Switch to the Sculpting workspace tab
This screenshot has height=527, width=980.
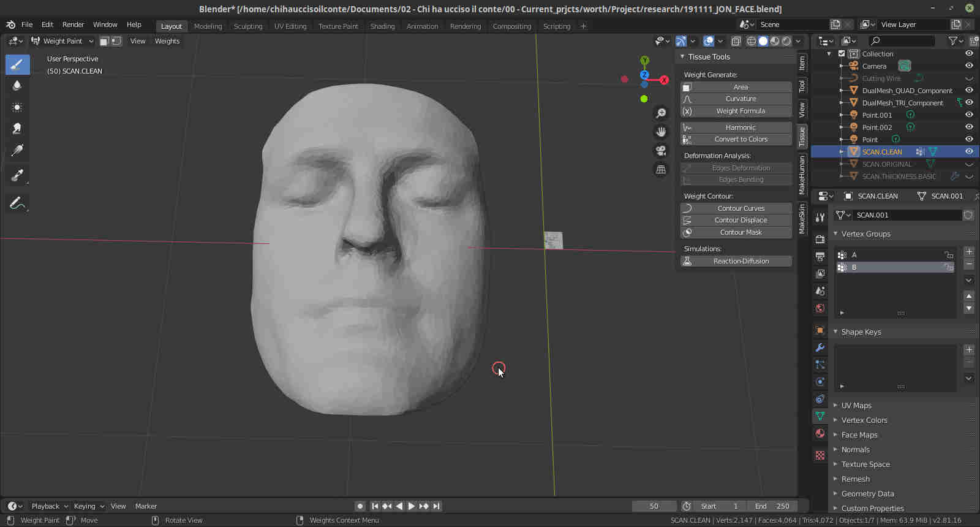[x=248, y=26]
